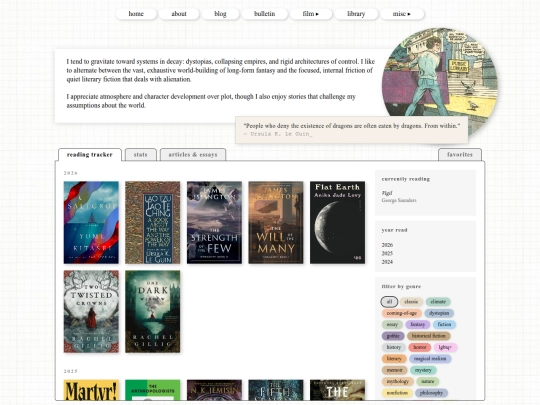Filter books by lgbtq+ genre

445,347
